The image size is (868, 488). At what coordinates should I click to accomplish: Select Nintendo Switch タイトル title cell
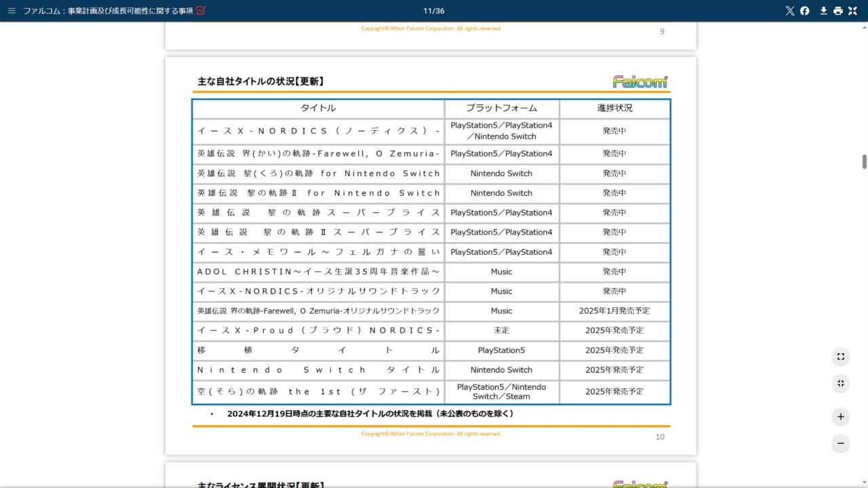tap(318, 370)
